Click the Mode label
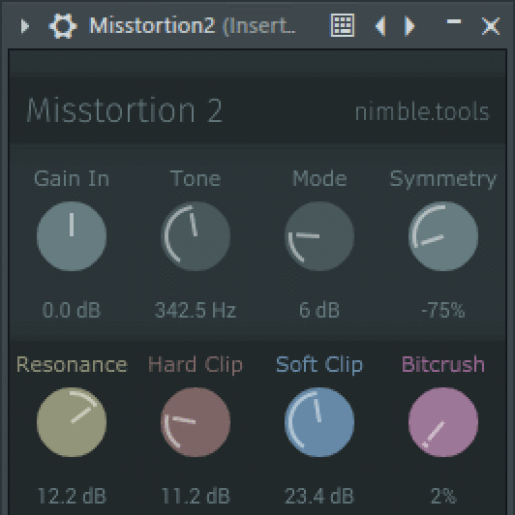 point(319,179)
